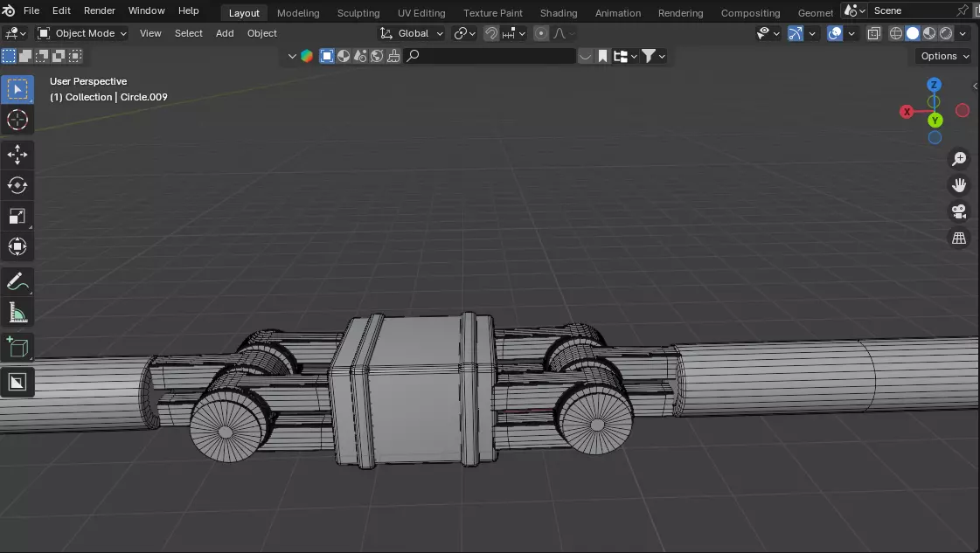Open the viewport View menu

(x=150, y=33)
